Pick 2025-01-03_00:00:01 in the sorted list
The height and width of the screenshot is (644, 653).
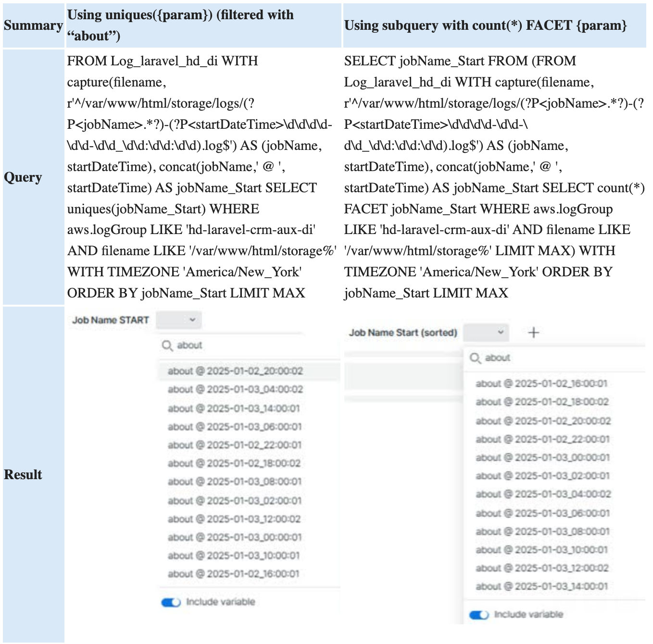click(x=542, y=458)
